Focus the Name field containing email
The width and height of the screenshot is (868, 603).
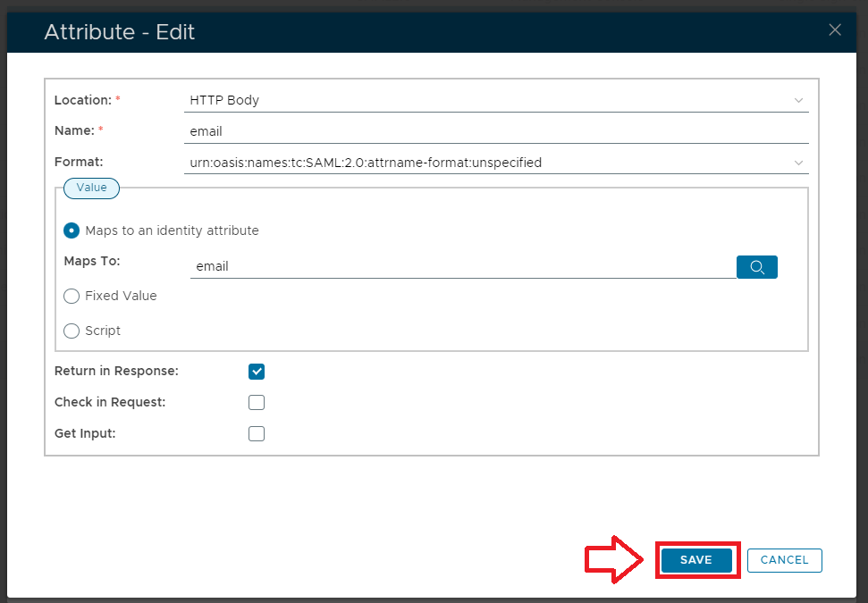[x=495, y=131]
